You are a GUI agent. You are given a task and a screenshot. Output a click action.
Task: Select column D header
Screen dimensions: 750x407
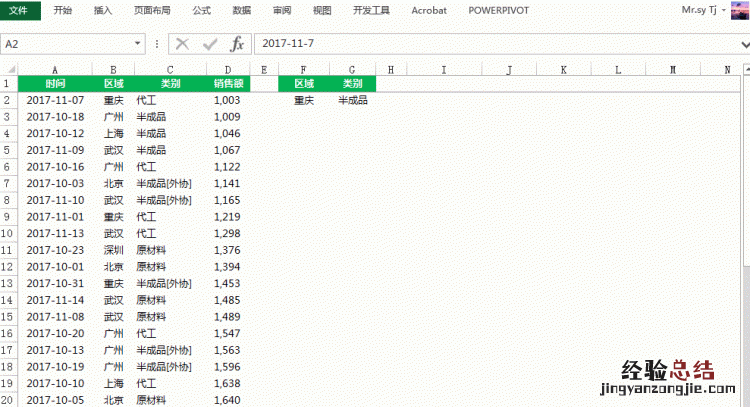coord(227,69)
